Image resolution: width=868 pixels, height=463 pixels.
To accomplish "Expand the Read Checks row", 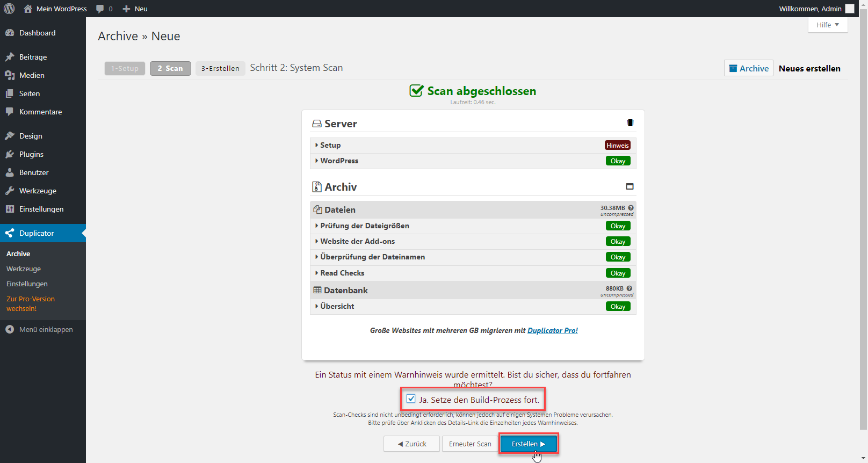I will tap(342, 273).
